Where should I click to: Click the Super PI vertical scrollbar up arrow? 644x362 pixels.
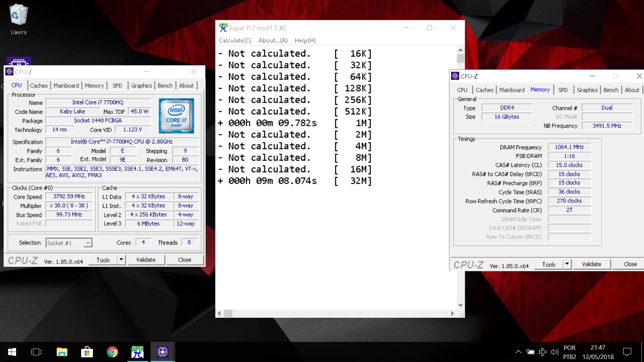[x=461, y=50]
